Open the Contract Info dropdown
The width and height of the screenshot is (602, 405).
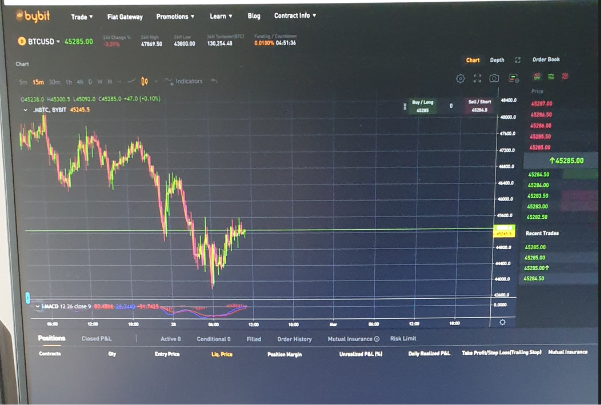coord(295,16)
